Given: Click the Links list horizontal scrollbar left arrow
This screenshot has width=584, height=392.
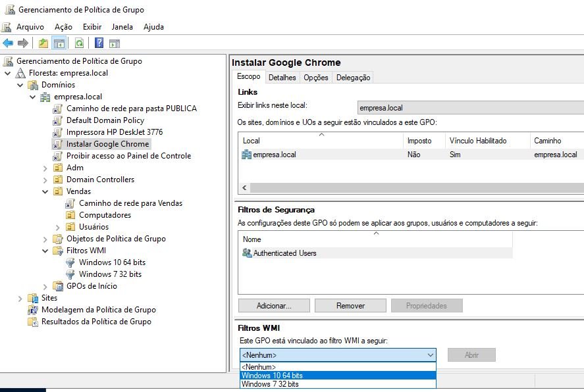Looking at the screenshot, I should (x=245, y=188).
